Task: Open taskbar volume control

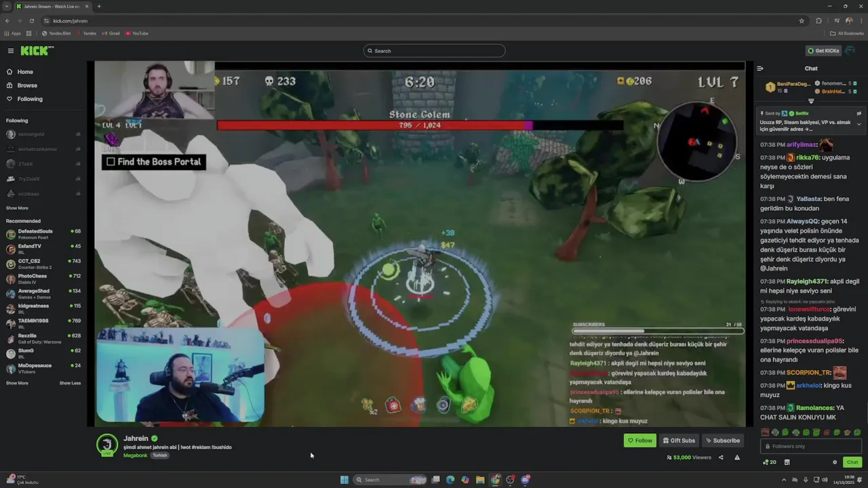Action: click(825, 480)
